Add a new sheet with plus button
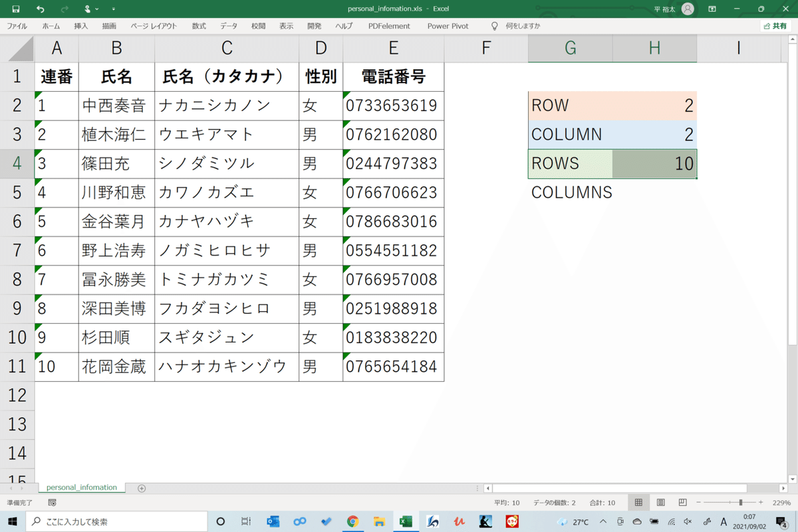 pyautogui.click(x=141, y=488)
